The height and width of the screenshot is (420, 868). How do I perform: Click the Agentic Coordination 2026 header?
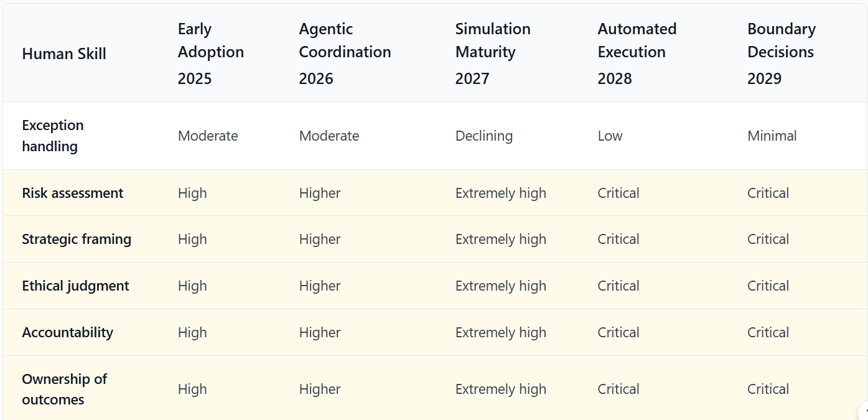[345, 54]
